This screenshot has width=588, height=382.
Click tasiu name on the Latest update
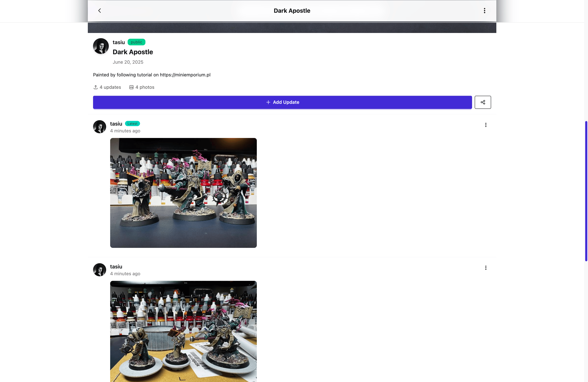tap(116, 124)
